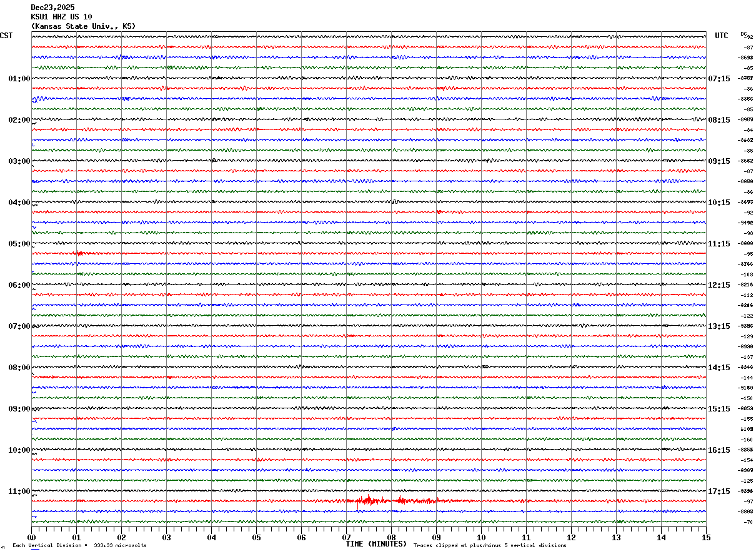Viewport: 756px width, 554px height.
Task: Click the 16:15 UTC time label
Action: 719,450
